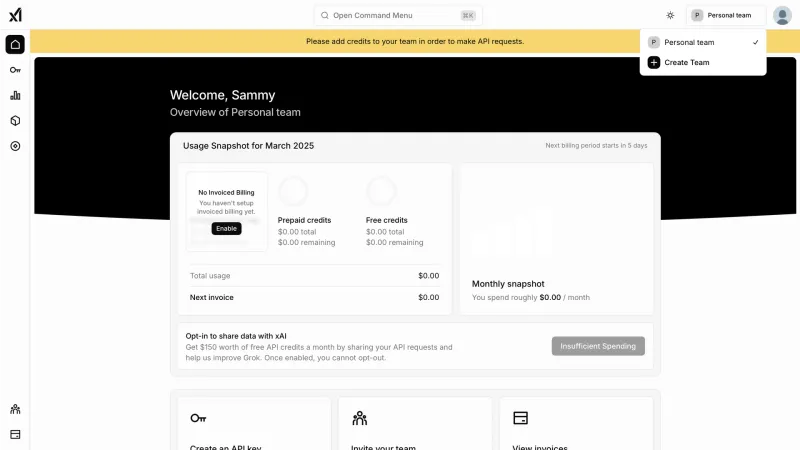The height and width of the screenshot is (450, 800).
Task: Click the P badge in team dropdown
Action: pos(654,42)
